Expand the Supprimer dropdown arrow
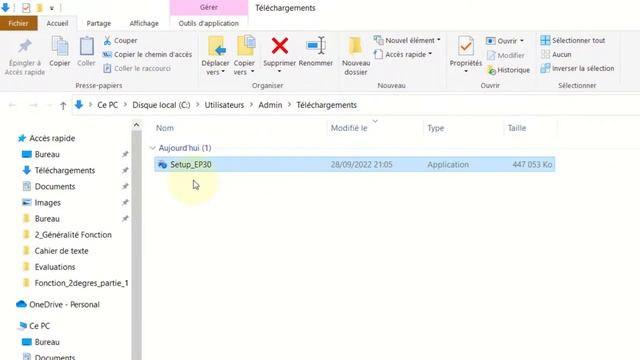The image size is (640, 360). point(280,71)
